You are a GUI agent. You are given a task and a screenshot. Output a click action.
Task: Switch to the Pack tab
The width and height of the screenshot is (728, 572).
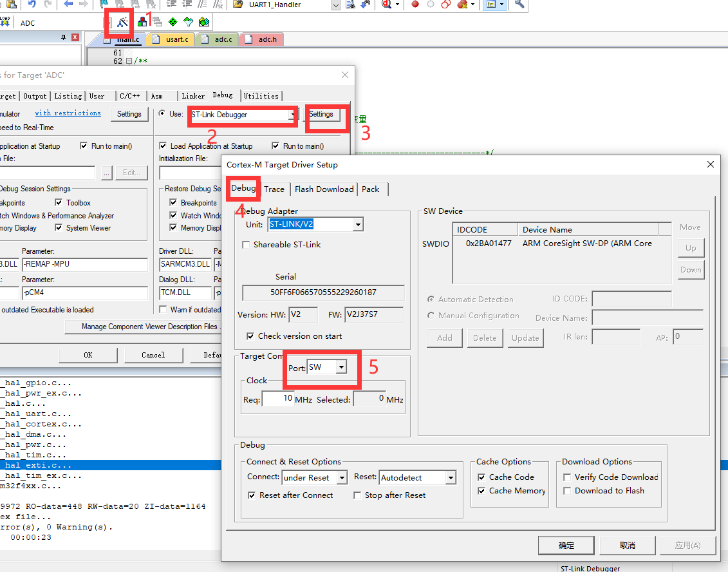coord(371,189)
